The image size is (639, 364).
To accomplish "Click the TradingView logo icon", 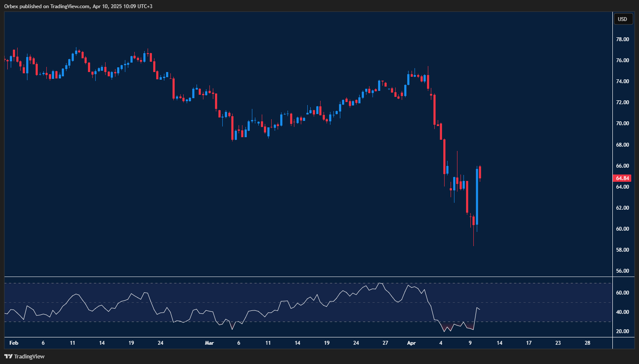I will 8,356.
